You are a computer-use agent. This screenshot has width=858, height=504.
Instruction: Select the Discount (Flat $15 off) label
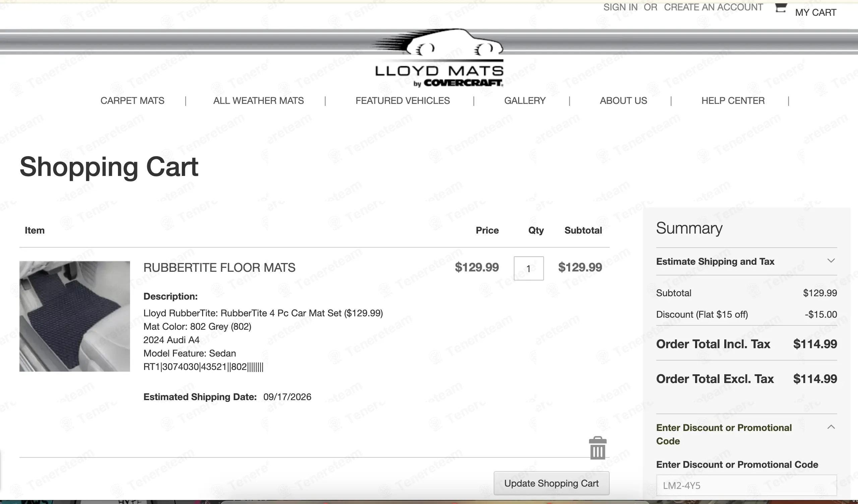[702, 314]
